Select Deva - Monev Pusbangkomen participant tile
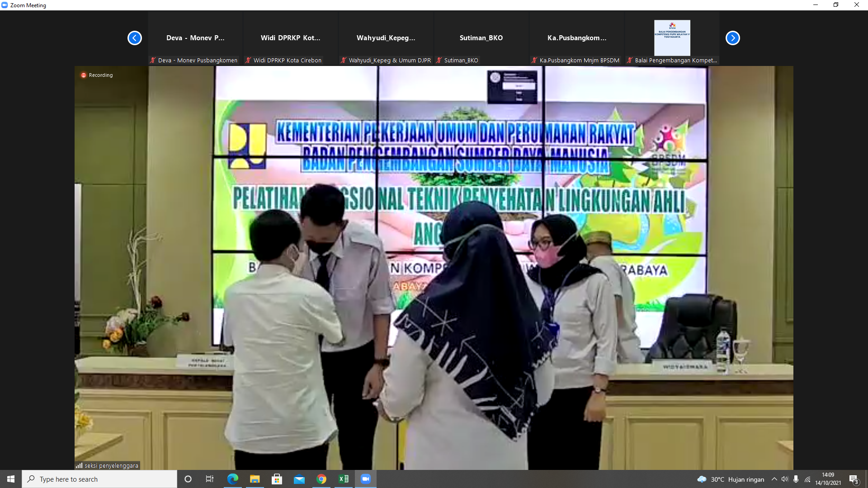Image resolution: width=868 pixels, height=488 pixels. pos(195,38)
